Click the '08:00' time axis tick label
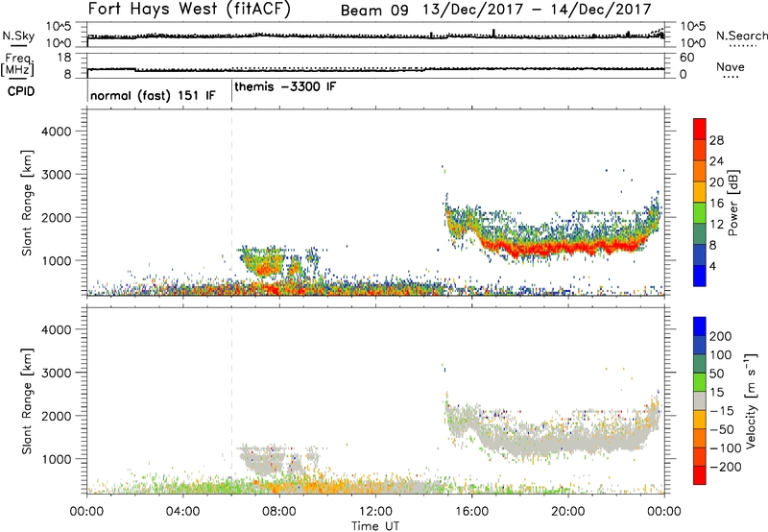The width and height of the screenshot is (768, 532). [279, 512]
